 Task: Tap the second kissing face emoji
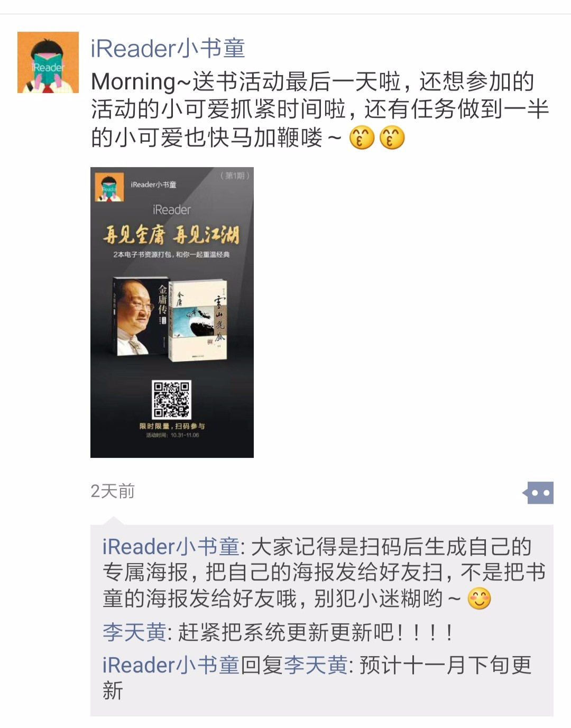coord(392,137)
